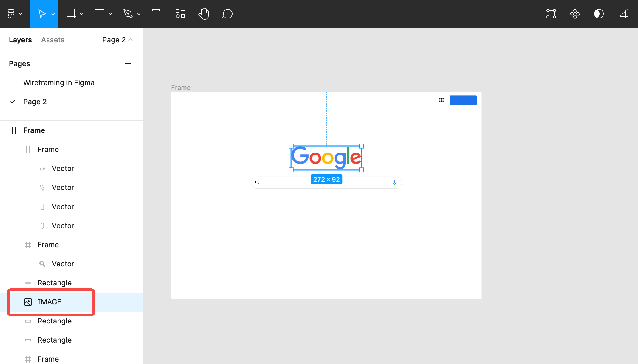
Task: Select the IMAGE layer
Action: coord(49,302)
